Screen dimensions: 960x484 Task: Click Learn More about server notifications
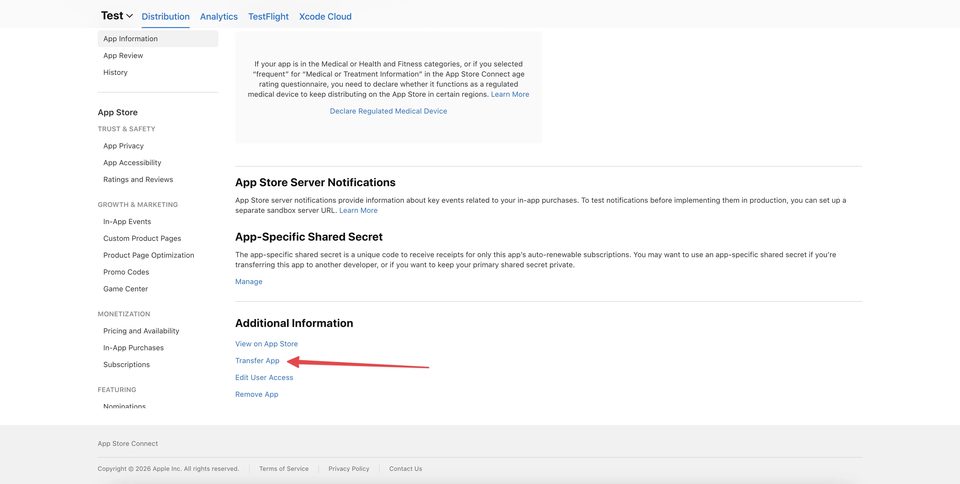[358, 210]
